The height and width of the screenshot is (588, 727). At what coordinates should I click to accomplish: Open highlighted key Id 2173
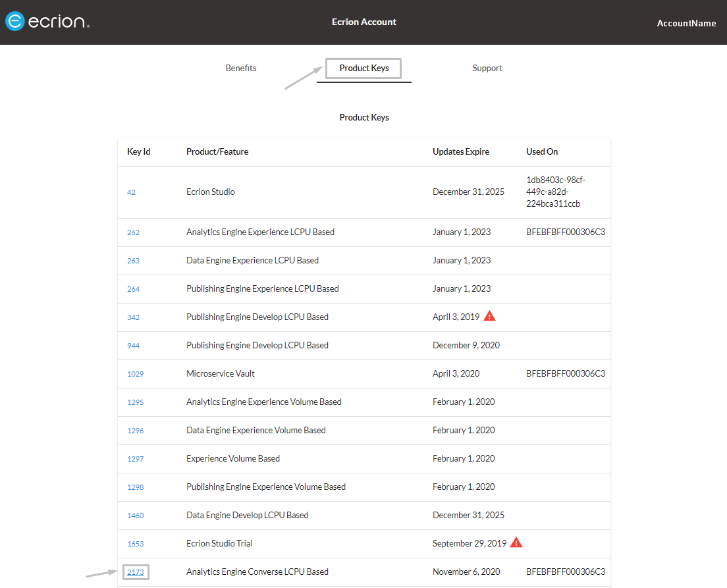click(136, 572)
